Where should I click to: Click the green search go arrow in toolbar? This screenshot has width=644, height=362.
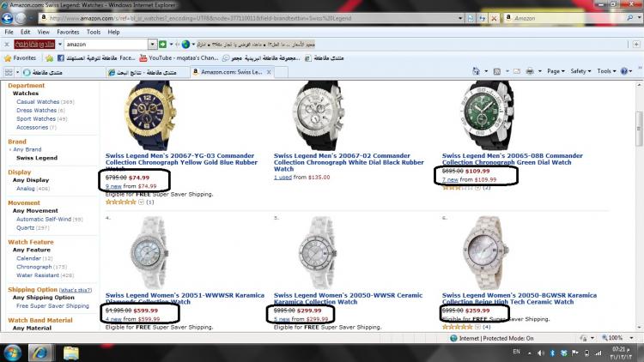coord(162,44)
